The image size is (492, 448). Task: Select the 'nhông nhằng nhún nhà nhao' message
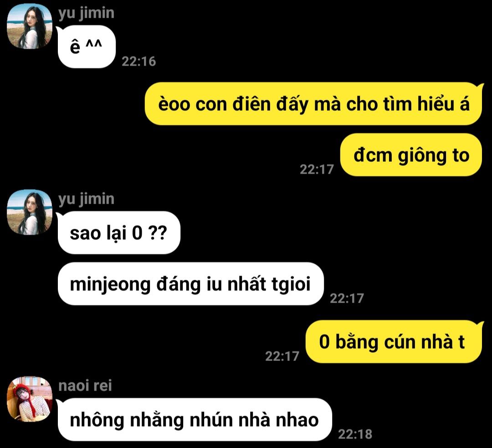click(x=195, y=420)
